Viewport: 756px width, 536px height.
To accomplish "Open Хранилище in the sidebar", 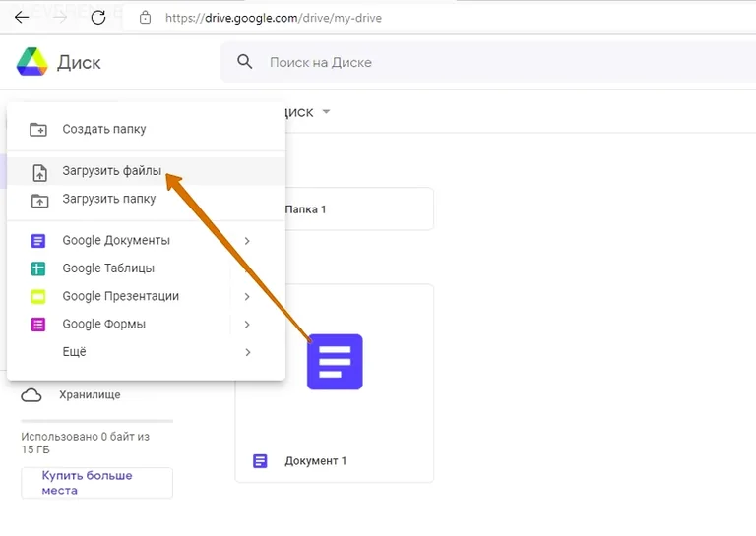I will pyautogui.click(x=91, y=395).
